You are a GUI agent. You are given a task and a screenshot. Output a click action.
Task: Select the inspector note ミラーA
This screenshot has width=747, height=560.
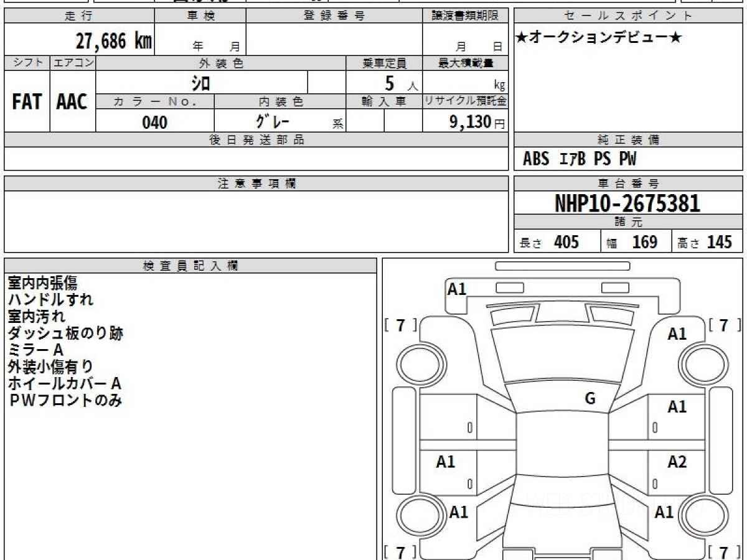pos(35,350)
